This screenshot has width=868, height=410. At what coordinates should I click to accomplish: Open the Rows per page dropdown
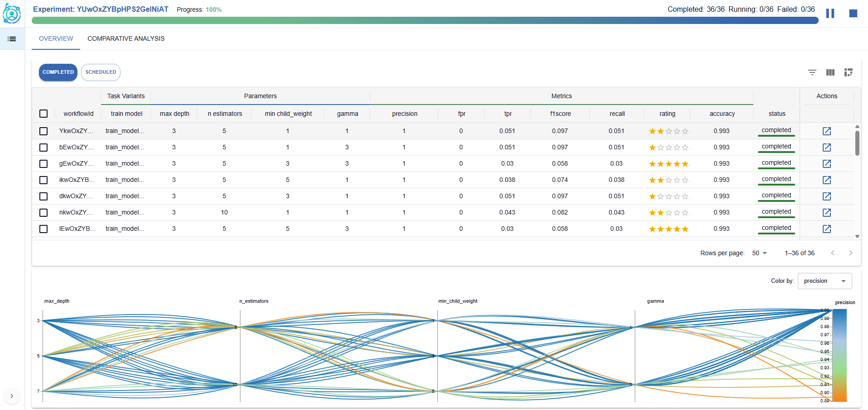coord(759,253)
